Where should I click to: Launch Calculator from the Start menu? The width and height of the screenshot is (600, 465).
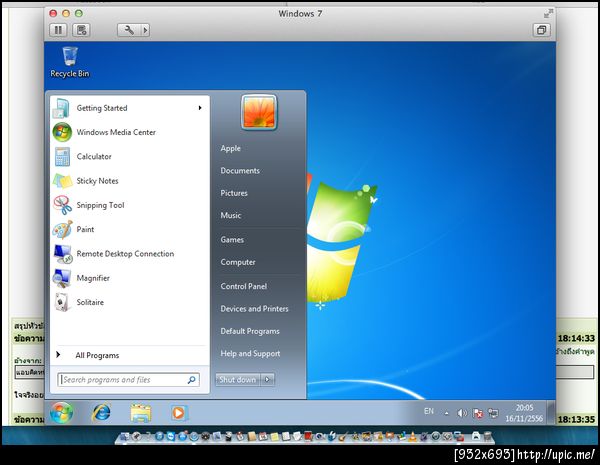coord(130,156)
